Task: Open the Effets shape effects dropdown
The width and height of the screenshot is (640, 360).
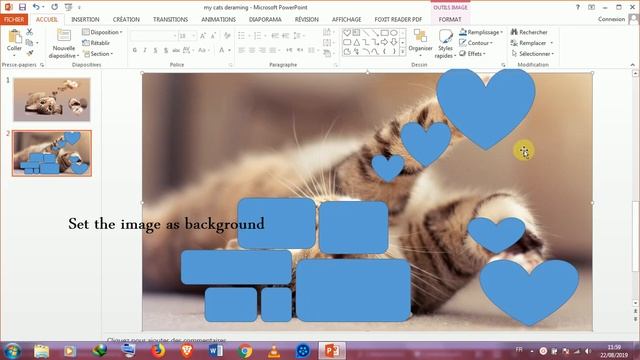Action: (472, 53)
